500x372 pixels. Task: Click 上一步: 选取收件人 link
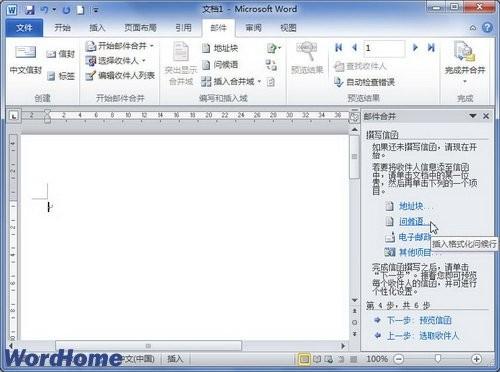tap(423, 336)
